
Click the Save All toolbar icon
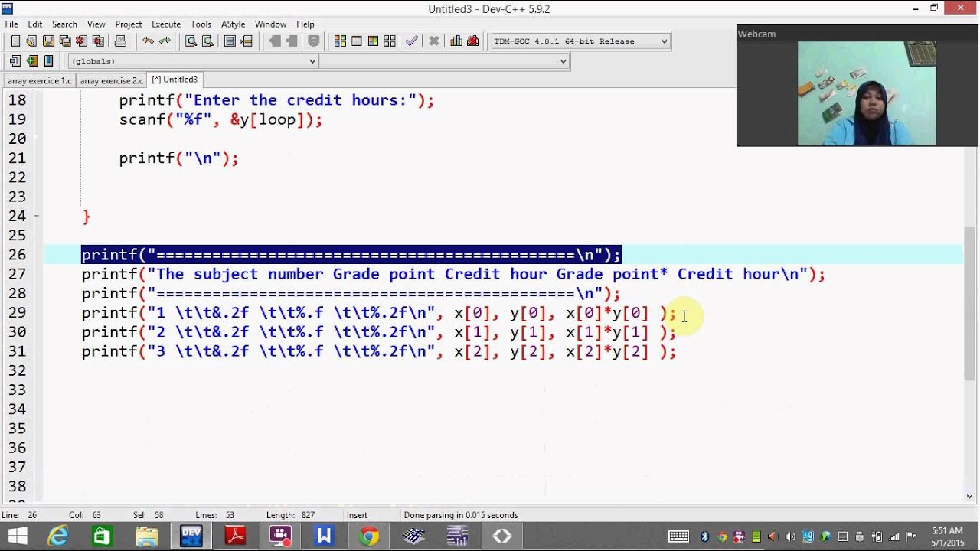point(65,41)
